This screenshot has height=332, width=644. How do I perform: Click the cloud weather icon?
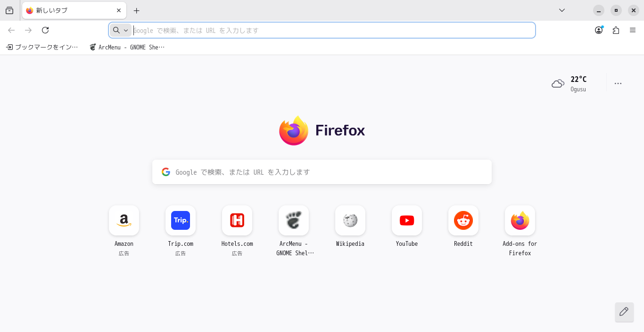558,83
